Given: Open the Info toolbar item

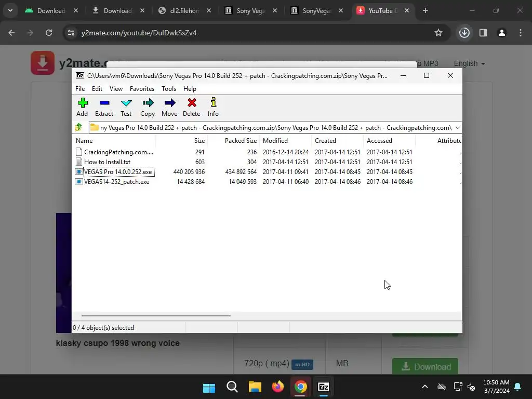Looking at the screenshot, I should click(x=213, y=107).
